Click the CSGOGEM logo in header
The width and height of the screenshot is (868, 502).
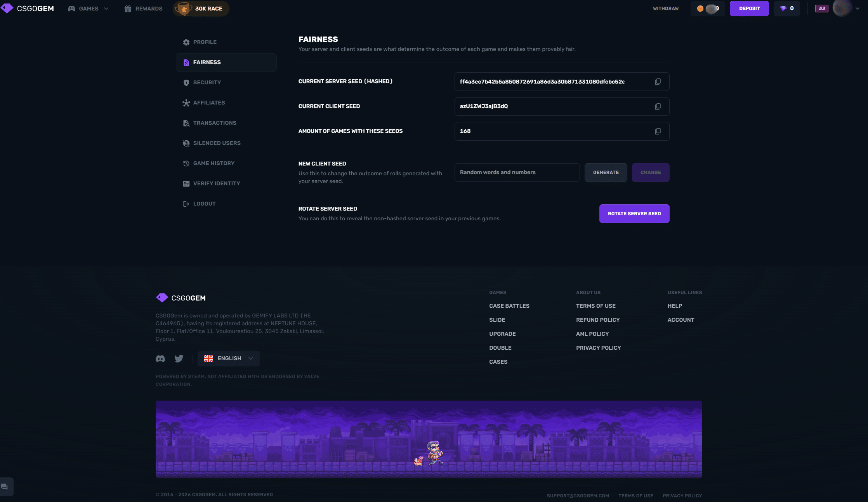coord(27,9)
